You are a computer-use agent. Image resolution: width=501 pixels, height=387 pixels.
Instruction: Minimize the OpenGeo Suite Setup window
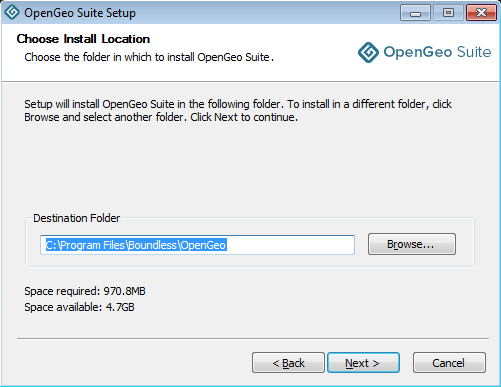pos(415,13)
